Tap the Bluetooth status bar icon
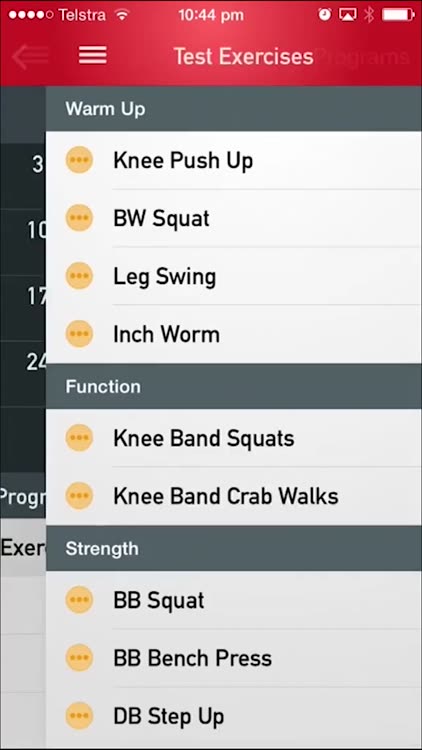The height and width of the screenshot is (750, 422). pos(368,15)
